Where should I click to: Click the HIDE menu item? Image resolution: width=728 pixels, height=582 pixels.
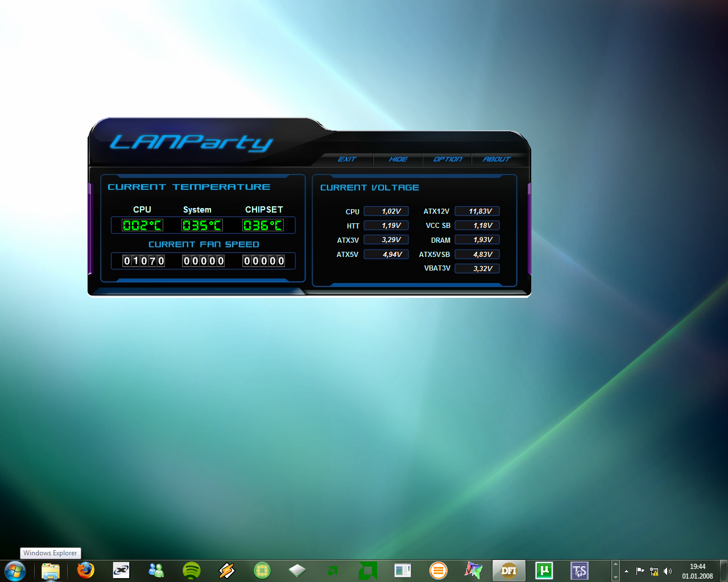coord(398,159)
